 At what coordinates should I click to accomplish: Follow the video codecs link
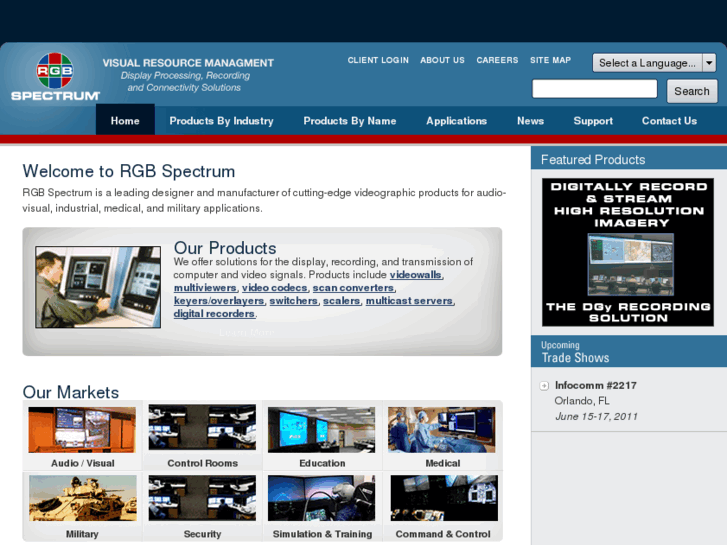coord(274,288)
